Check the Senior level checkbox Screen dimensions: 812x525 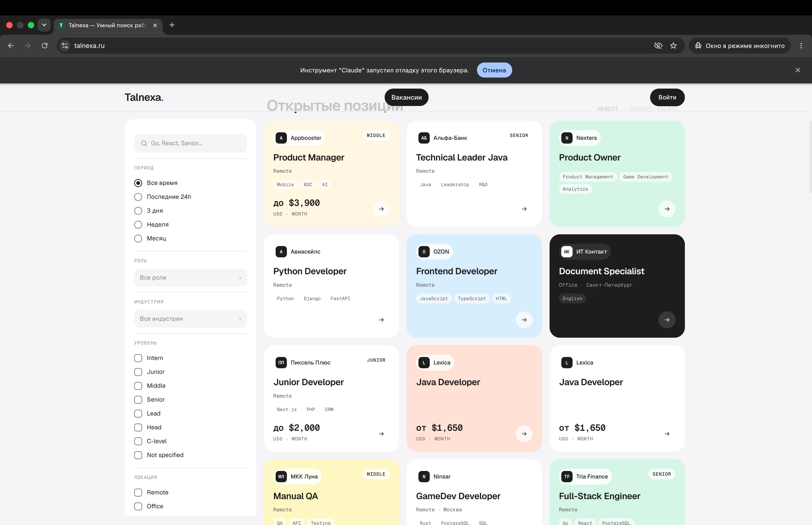[138, 400]
